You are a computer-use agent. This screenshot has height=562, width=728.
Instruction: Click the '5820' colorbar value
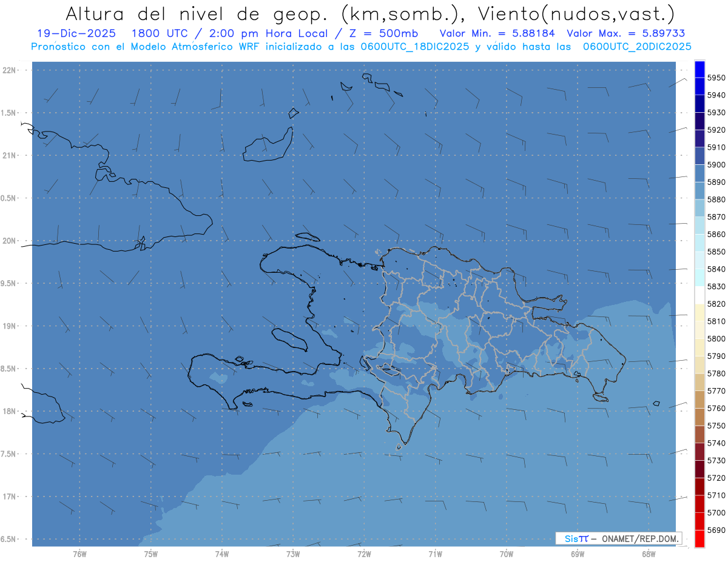716,304
